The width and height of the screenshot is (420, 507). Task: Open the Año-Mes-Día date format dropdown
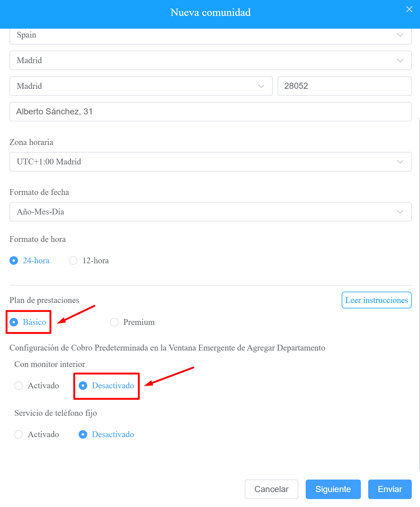(211, 212)
